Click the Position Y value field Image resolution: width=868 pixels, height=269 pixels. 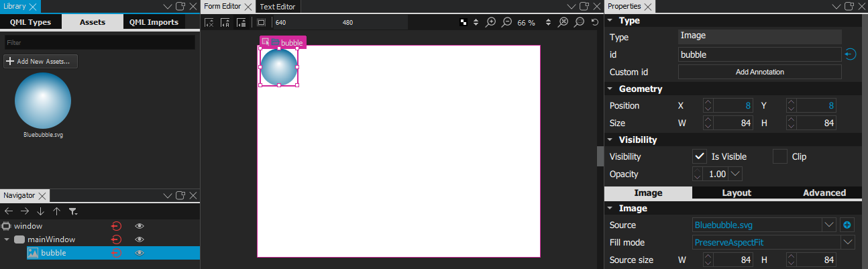[818, 105]
